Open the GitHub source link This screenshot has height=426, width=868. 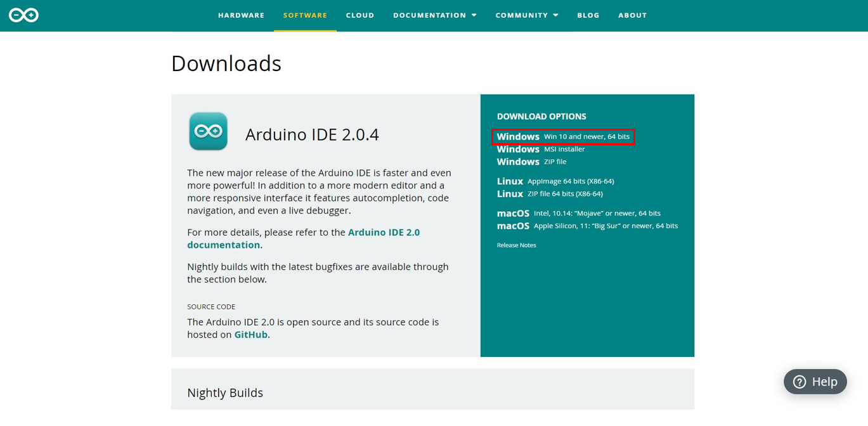(x=251, y=335)
